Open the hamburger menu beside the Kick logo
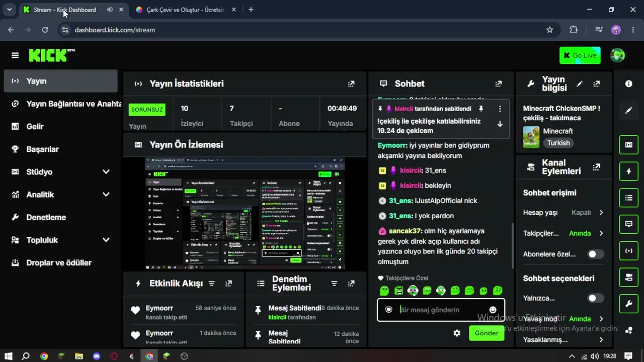Image resolution: width=644 pixels, height=362 pixels. (15, 55)
